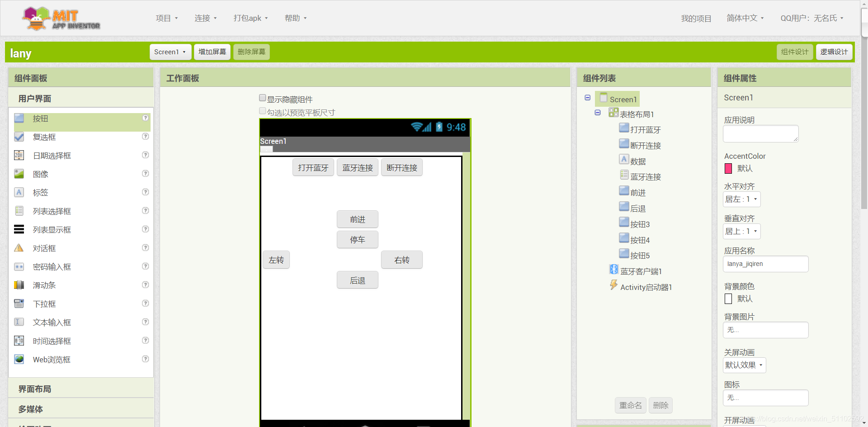
Task: Select Activity启动器1 lightning icon in list
Action: [x=613, y=285]
